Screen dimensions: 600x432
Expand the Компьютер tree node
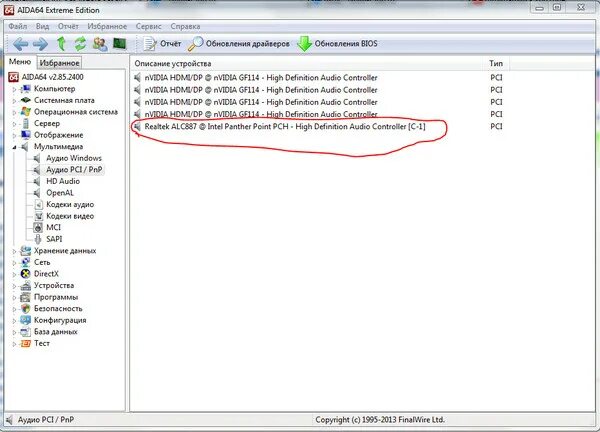click(14, 89)
